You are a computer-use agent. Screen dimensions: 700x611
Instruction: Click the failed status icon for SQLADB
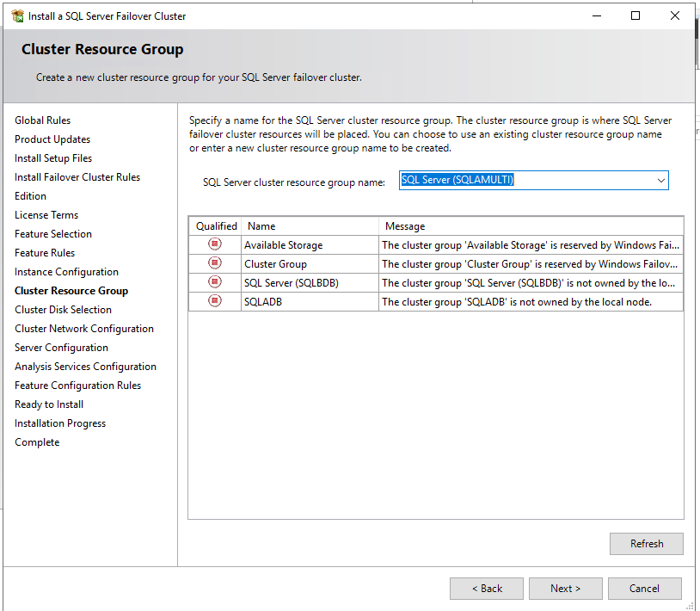pos(215,301)
